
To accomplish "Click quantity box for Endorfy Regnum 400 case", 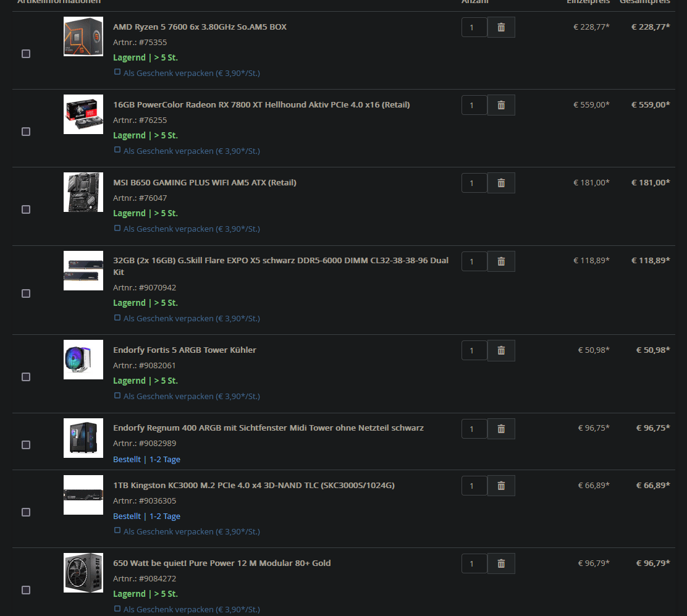I will [474, 429].
